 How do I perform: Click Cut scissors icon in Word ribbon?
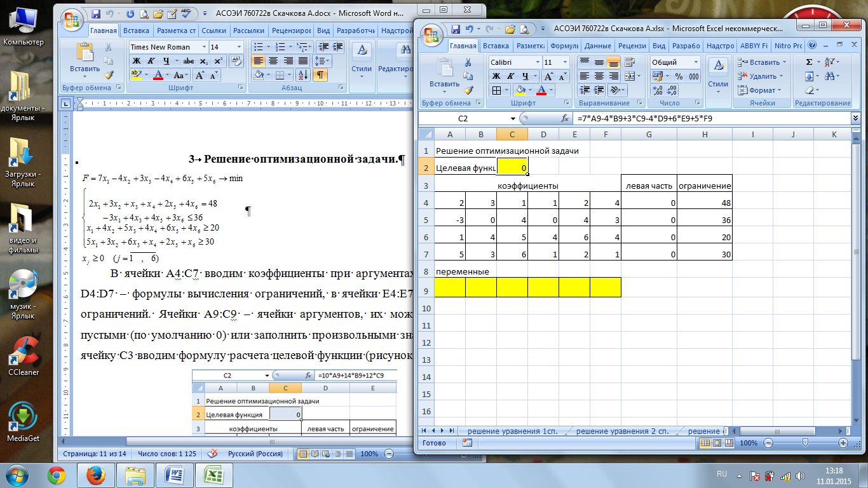[108, 48]
